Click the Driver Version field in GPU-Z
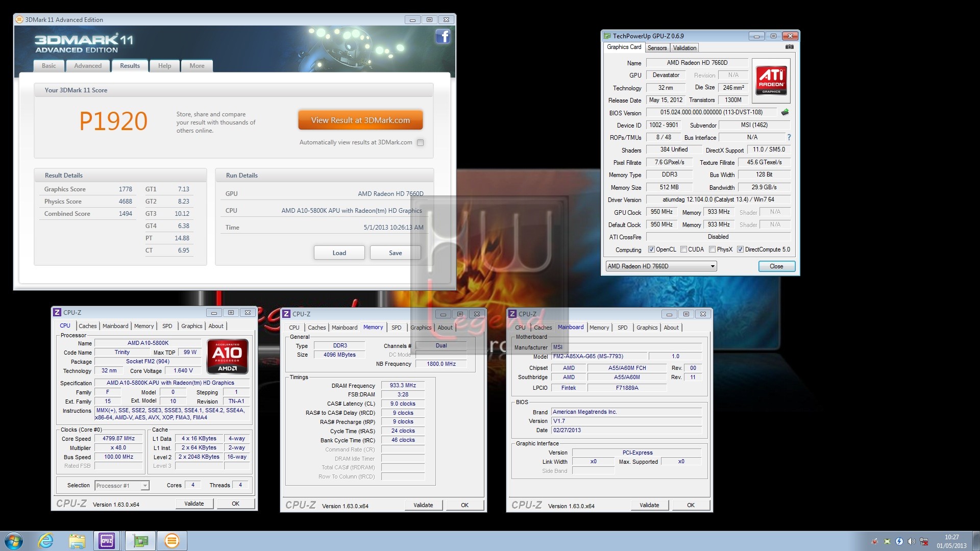This screenshot has width=980, height=551. click(718, 199)
